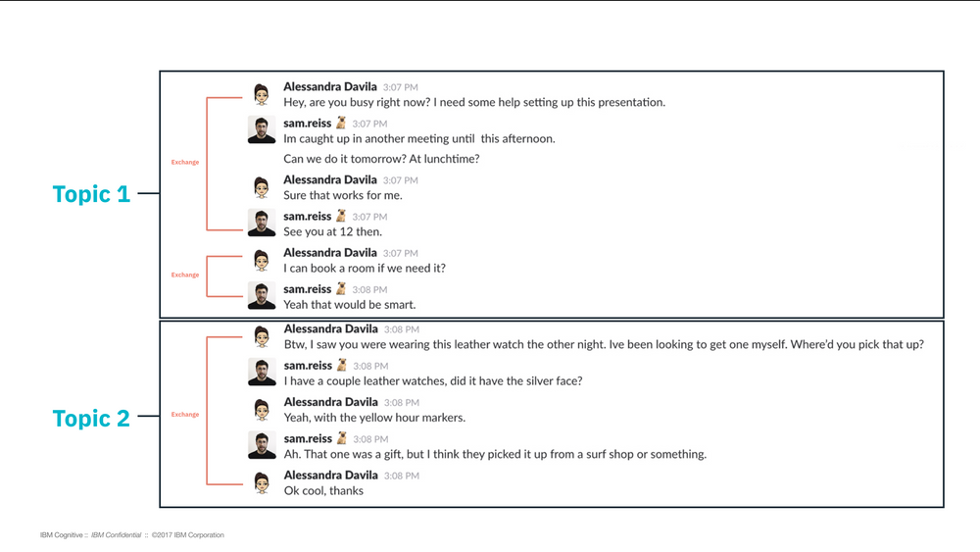
Task: Open Alessandra's avatar beside "Yeah, with the yellow hour markers"
Action: [x=261, y=409]
